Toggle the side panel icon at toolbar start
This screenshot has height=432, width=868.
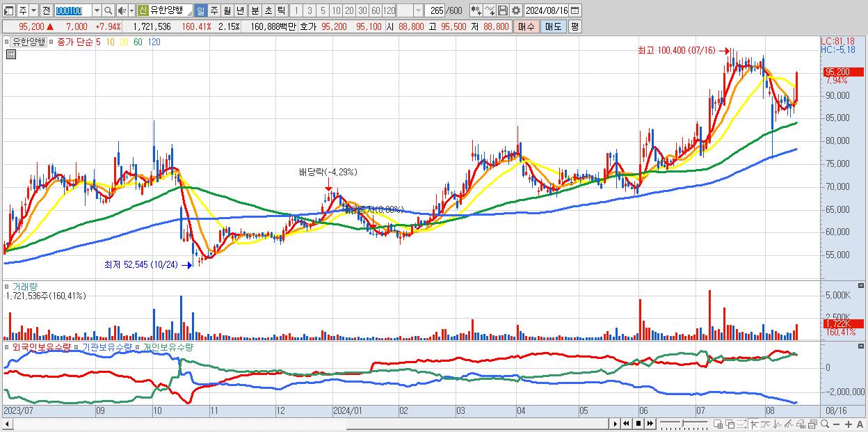(8, 10)
